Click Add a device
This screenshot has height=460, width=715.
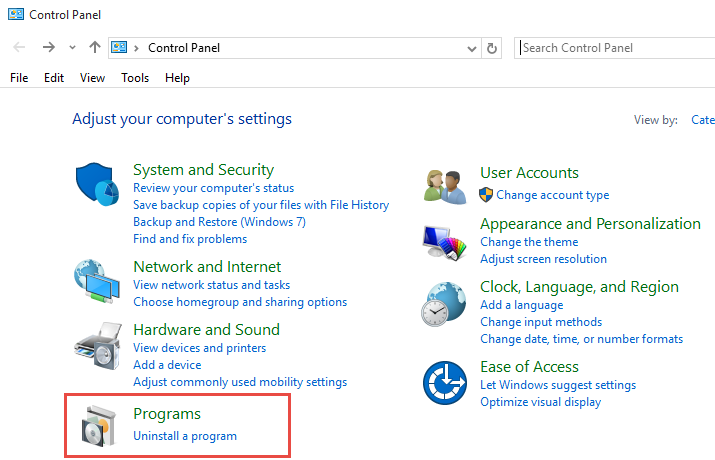pyautogui.click(x=167, y=365)
